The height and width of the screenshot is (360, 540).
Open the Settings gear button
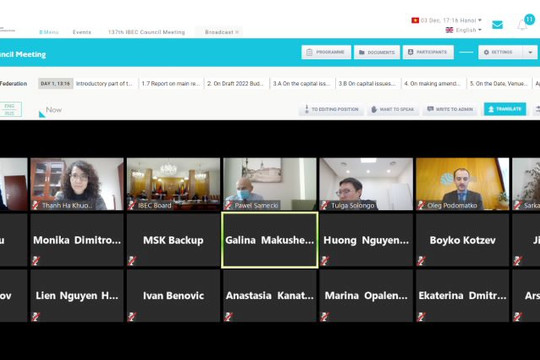click(x=501, y=52)
